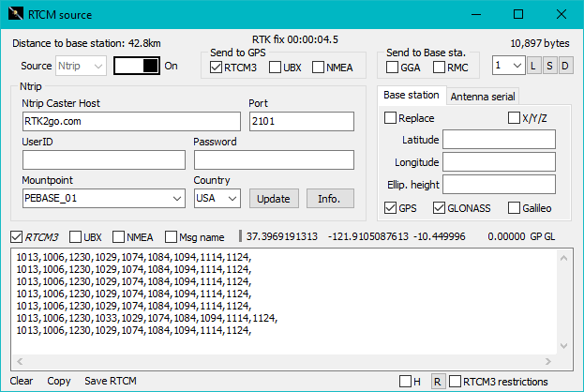Click Copy below the log
The height and width of the screenshot is (392, 584).
click(x=59, y=381)
